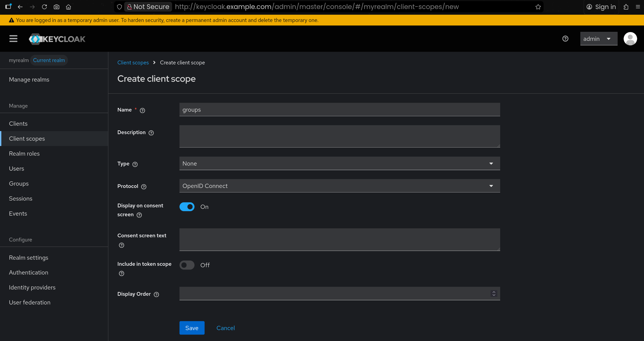This screenshot has width=644, height=341.
Task: Expand the Type dropdown showing None
Action: coord(339,163)
